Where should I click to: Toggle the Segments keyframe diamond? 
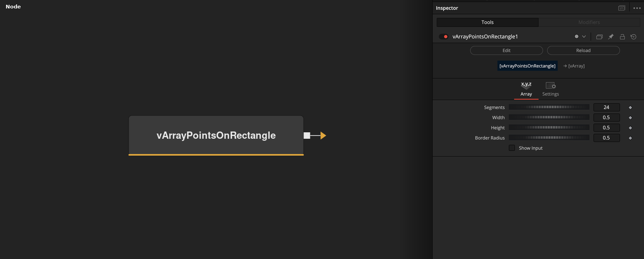pyautogui.click(x=630, y=107)
